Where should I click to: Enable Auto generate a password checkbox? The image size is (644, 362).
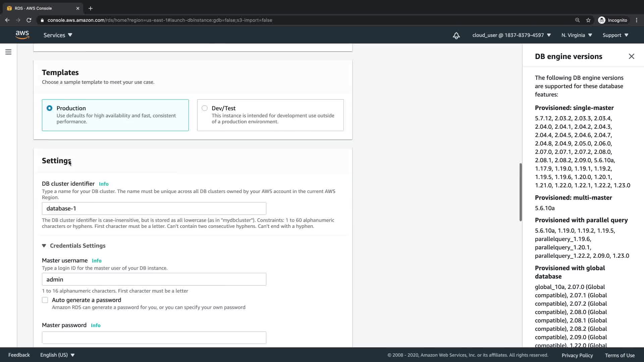(45, 300)
